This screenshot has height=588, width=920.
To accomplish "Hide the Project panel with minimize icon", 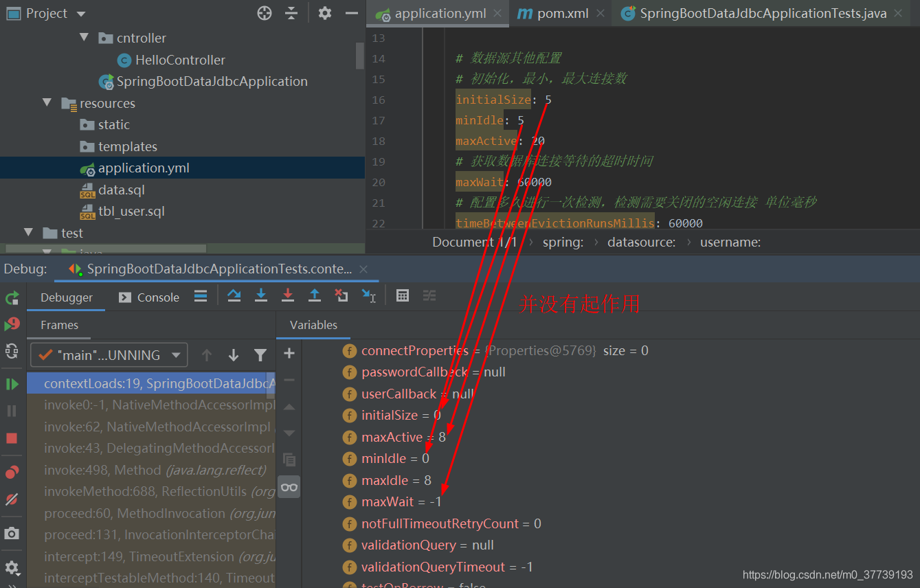I will tap(352, 13).
